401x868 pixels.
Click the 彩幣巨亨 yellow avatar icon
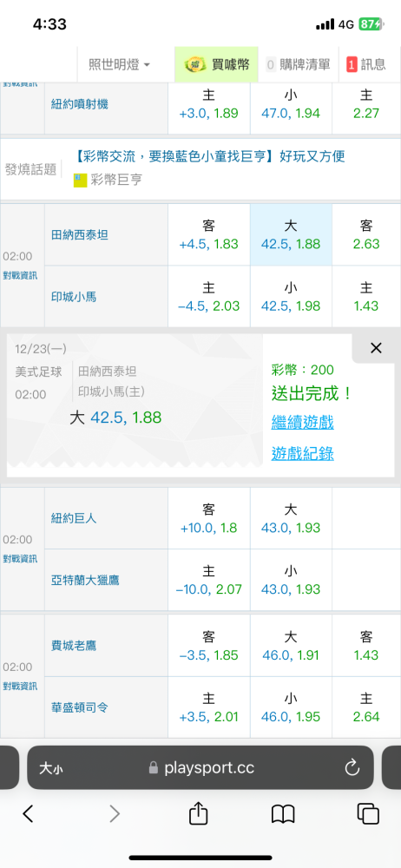coord(81,180)
